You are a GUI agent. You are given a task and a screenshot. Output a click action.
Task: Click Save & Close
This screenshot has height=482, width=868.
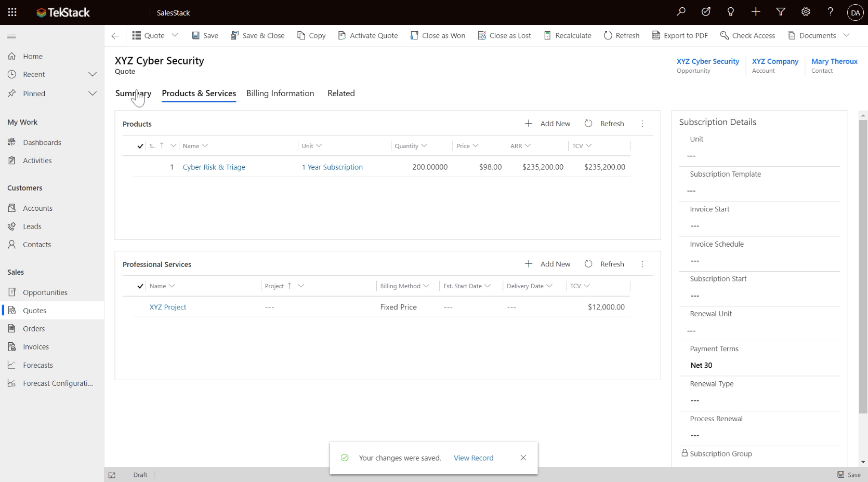click(x=257, y=35)
